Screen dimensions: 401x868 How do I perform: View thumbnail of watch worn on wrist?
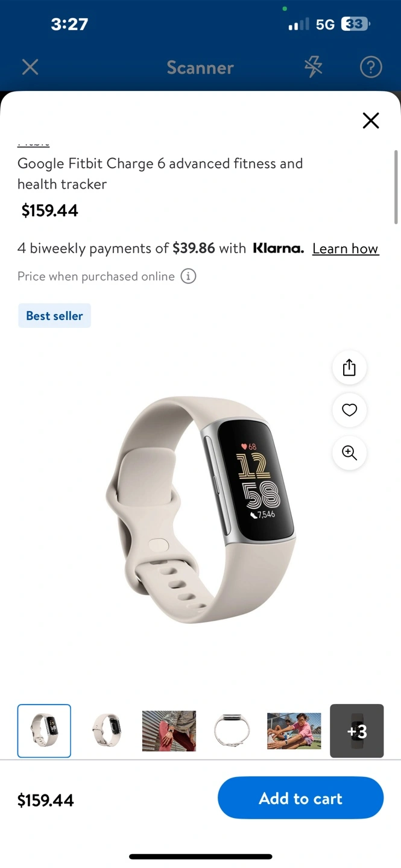point(169,731)
